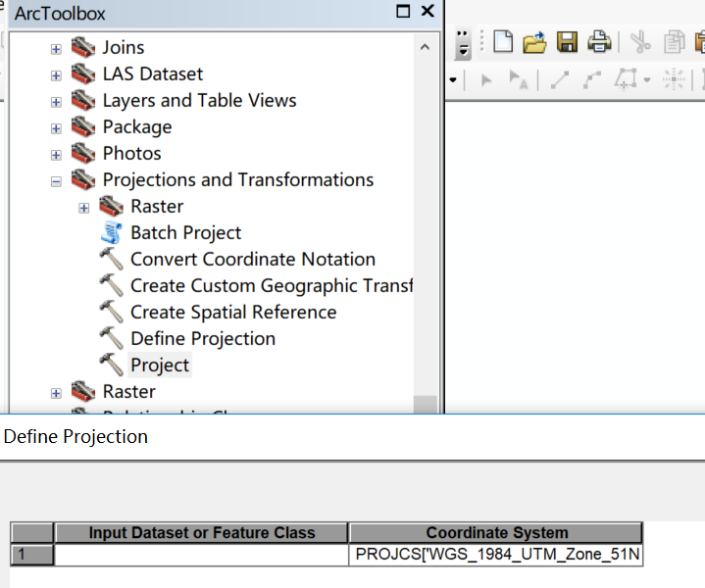Select the Joins tree label
This screenshot has height=588, width=705.
(x=124, y=48)
